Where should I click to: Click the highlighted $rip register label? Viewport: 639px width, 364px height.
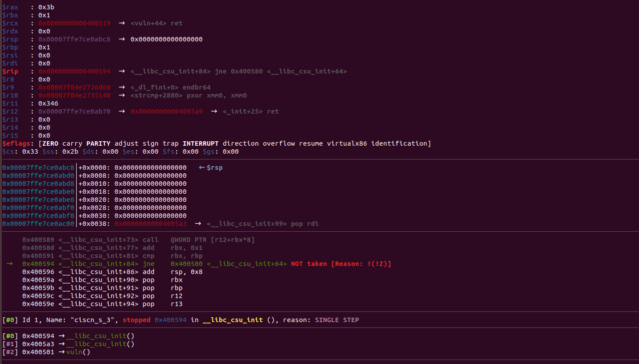[x=10, y=71]
